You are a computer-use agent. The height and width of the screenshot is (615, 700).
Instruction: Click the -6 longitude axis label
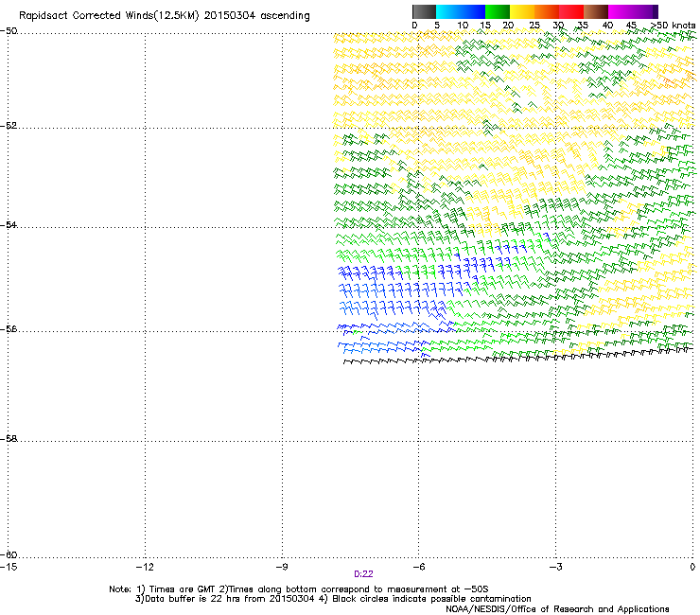(418, 567)
